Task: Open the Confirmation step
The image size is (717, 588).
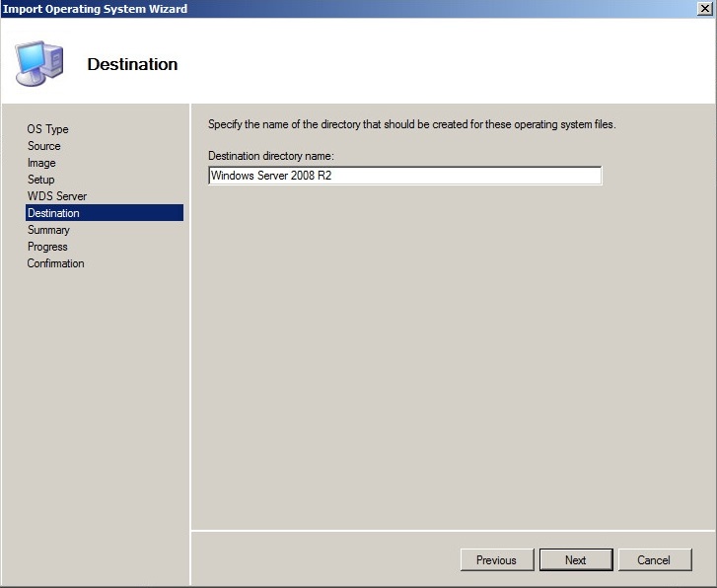Action: tap(55, 263)
